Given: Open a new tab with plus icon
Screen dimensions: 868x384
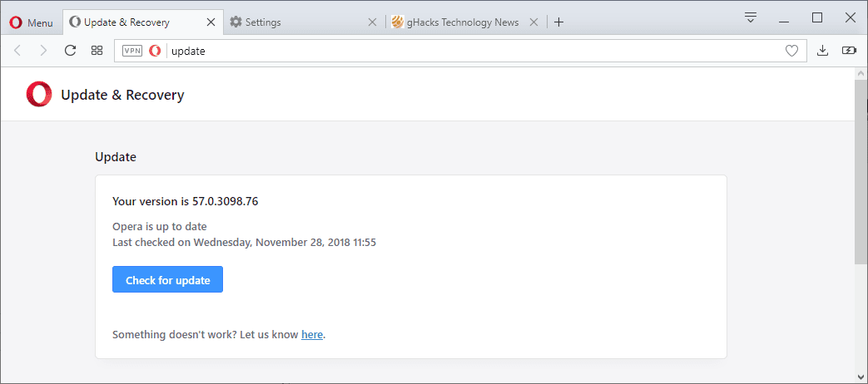Looking at the screenshot, I should [558, 22].
